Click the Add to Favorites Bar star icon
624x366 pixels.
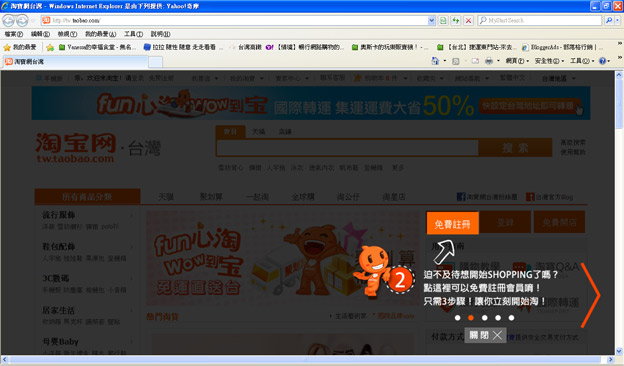(50, 47)
